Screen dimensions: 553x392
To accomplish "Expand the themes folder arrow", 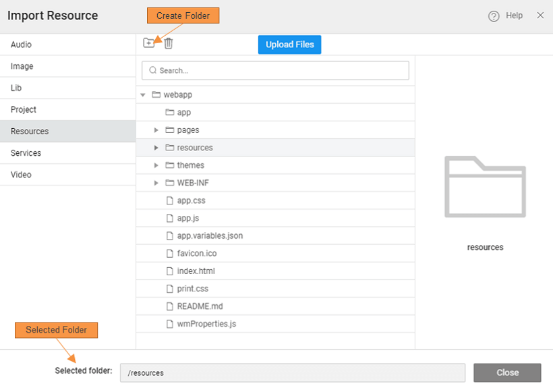I will point(156,165).
